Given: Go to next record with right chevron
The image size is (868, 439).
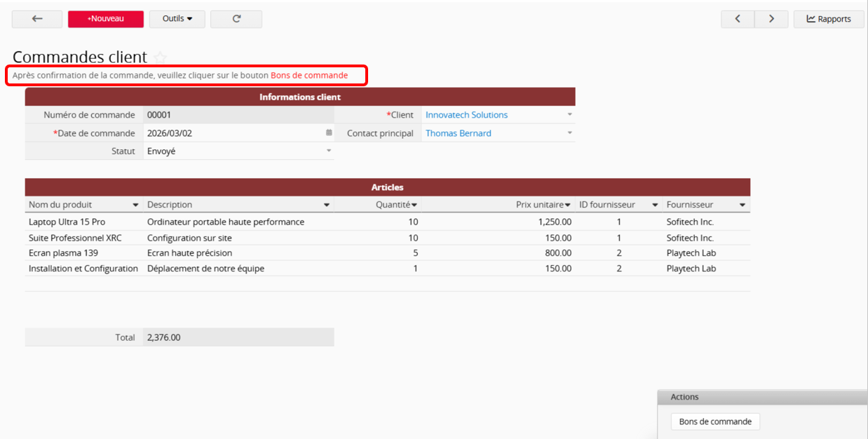Looking at the screenshot, I should click(771, 19).
